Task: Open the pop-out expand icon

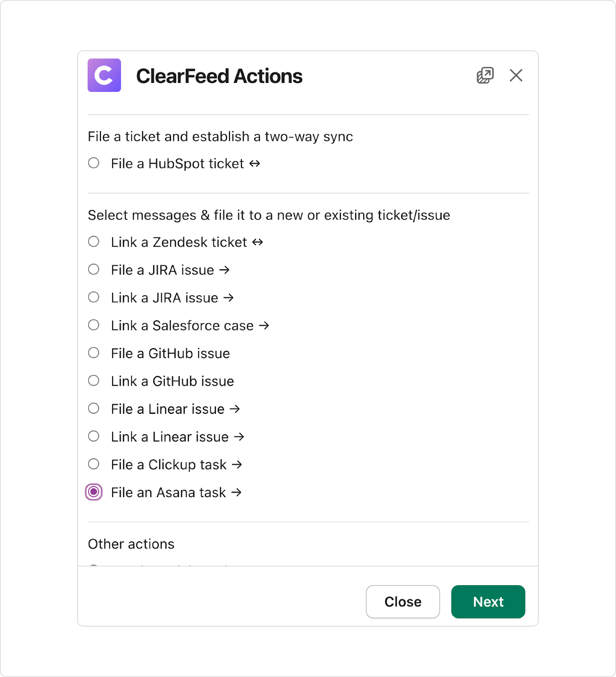Action: coord(484,75)
